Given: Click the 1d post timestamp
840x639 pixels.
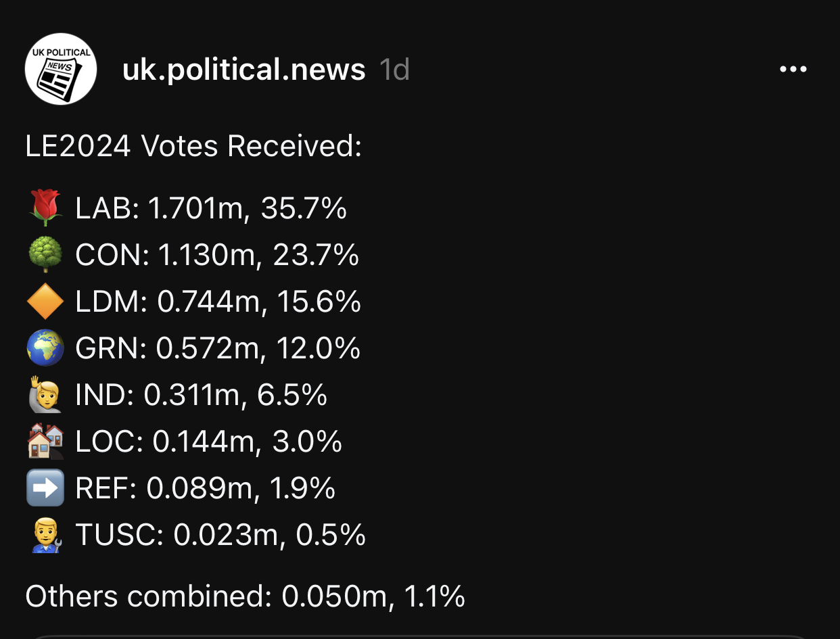Looking at the screenshot, I should coord(394,70).
